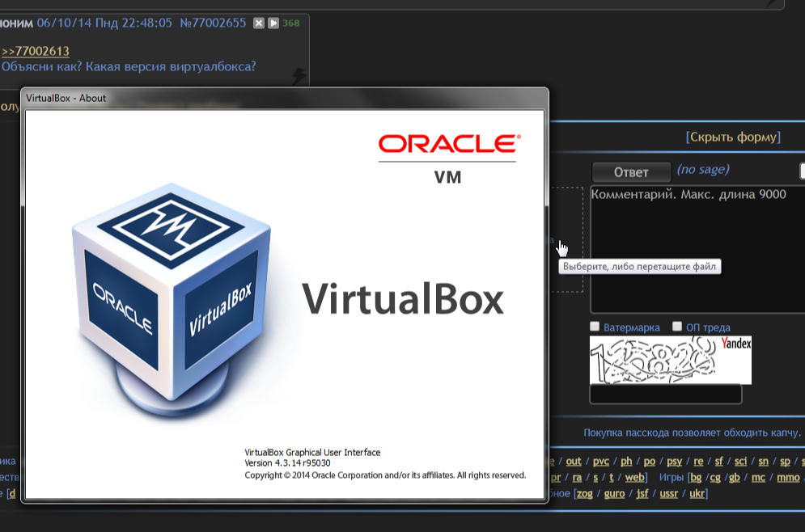Click text 'Объясни как? Какая версия виртуалбокса?'
This screenshot has height=532, width=805.
129,66
